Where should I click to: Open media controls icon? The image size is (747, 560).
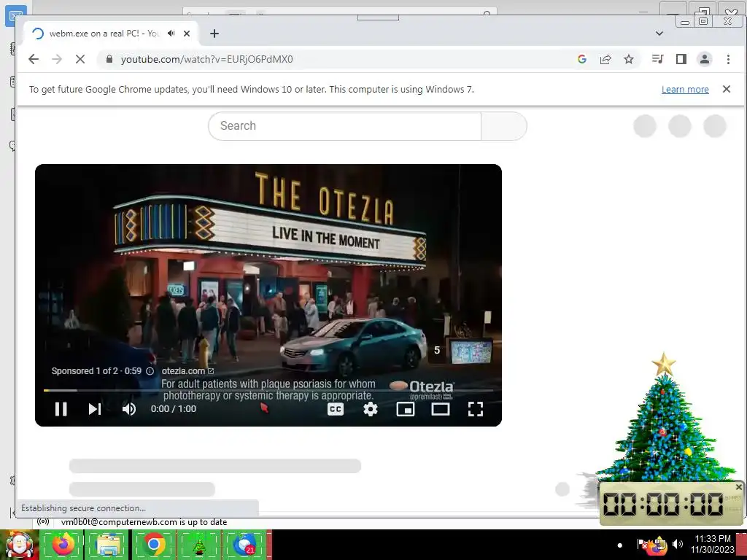pyautogui.click(x=657, y=59)
